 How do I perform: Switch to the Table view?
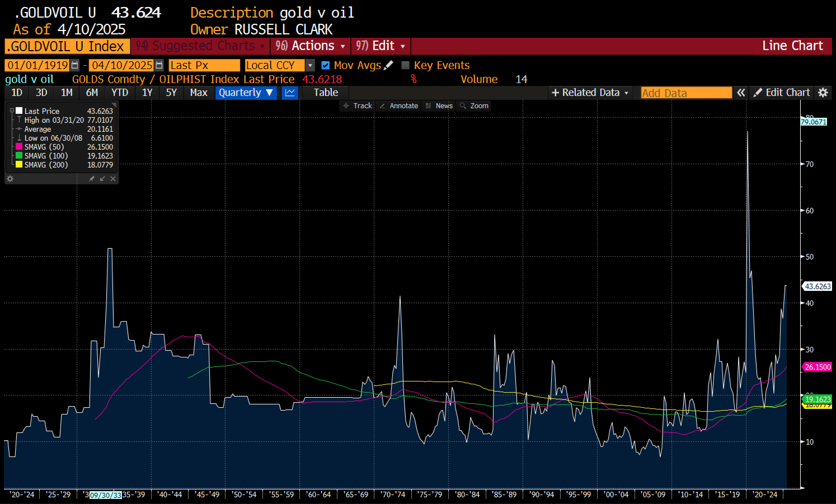pos(325,93)
